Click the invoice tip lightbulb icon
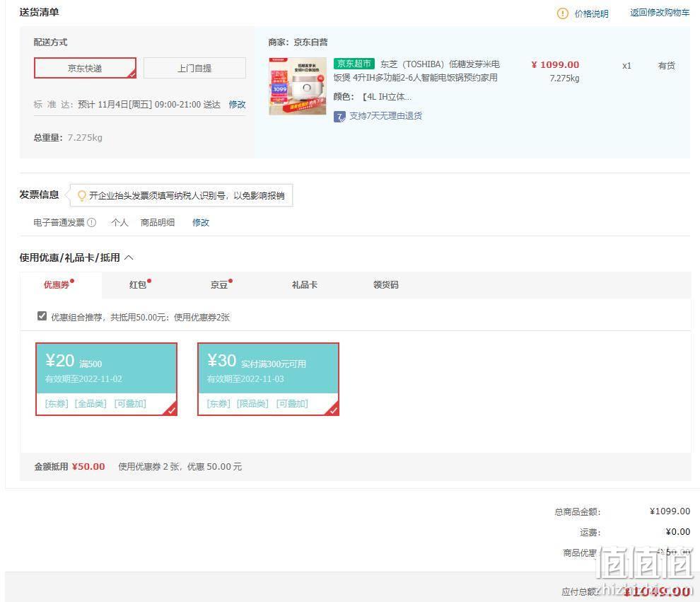The image size is (700, 602). [x=82, y=196]
